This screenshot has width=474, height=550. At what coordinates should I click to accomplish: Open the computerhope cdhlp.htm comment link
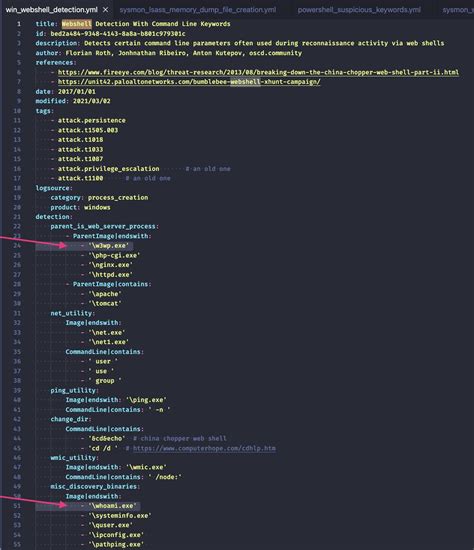point(204,448)
